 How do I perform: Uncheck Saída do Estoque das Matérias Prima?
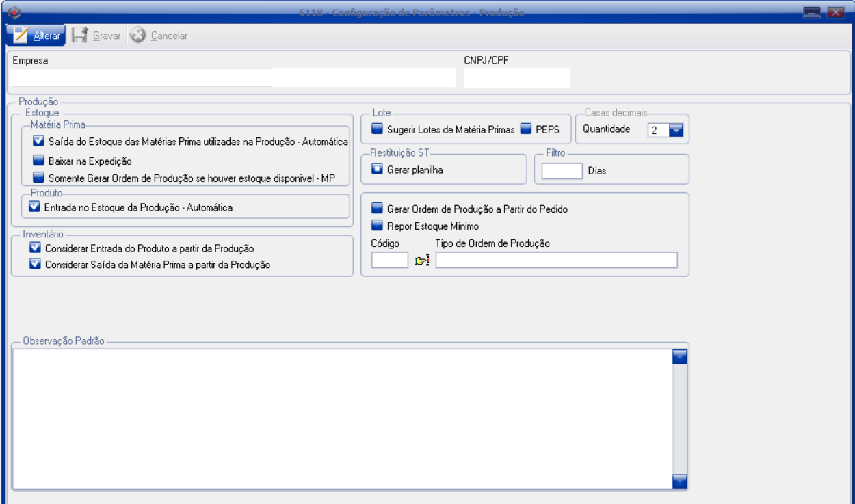click(38, 142)
